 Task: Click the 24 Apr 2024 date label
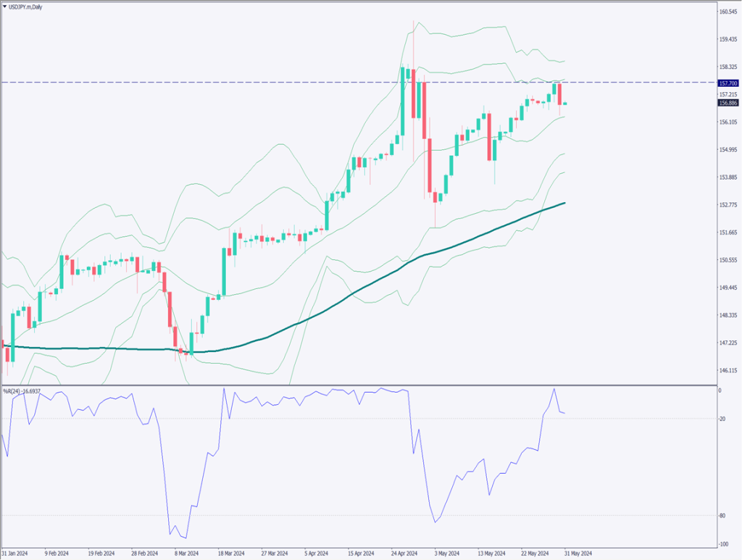(402, 553)
